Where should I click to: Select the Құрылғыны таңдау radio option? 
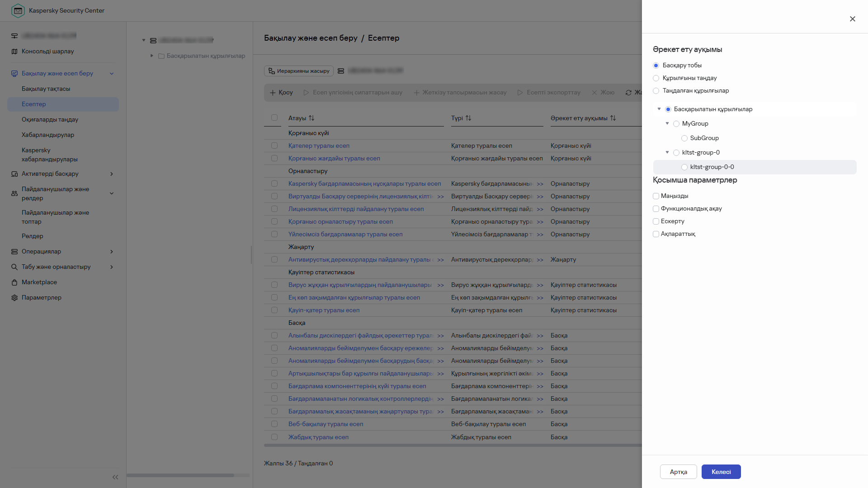[656, 78]
